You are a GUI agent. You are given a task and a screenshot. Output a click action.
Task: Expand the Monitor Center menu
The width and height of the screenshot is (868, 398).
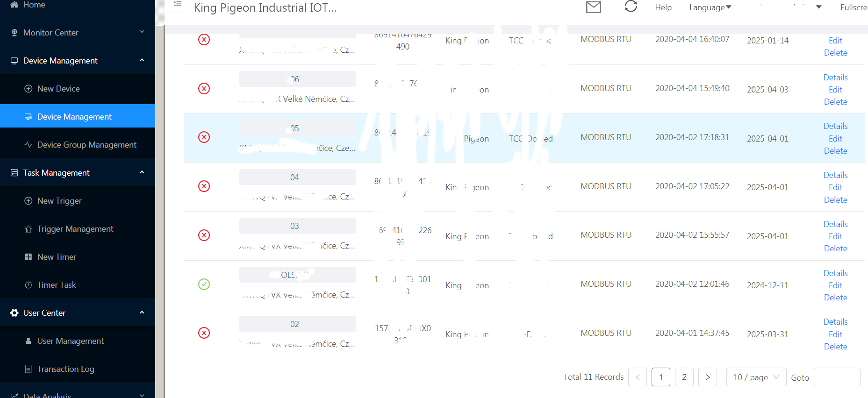click(x=78, y=33)
